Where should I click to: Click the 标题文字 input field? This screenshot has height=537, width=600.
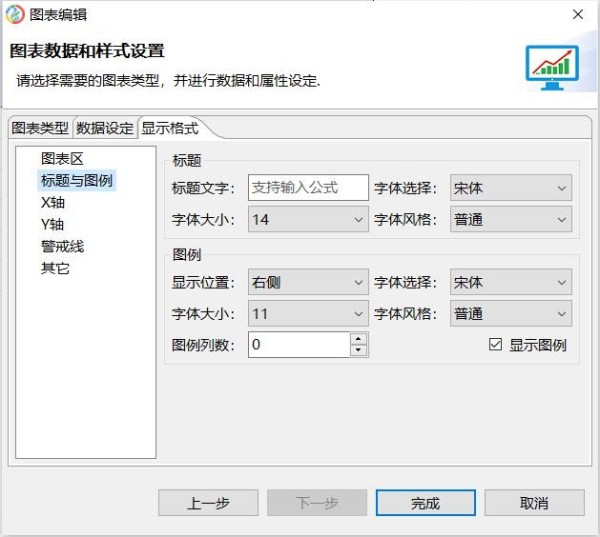[308, 188]
